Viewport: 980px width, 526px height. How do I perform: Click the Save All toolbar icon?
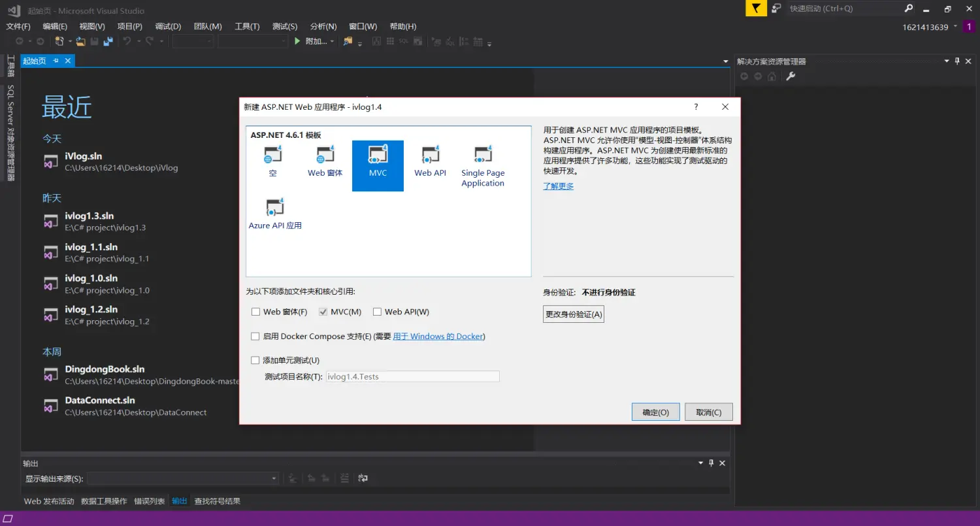(x=108, y=41)
